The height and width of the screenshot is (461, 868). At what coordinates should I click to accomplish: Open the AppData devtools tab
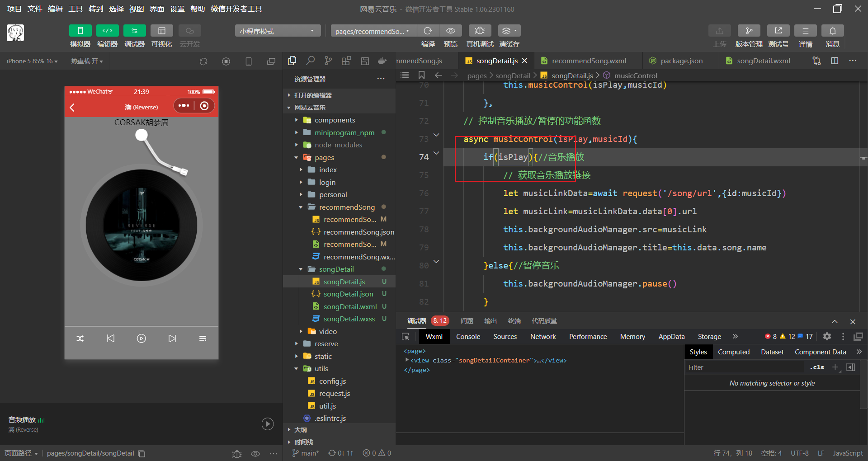[671, 336]
